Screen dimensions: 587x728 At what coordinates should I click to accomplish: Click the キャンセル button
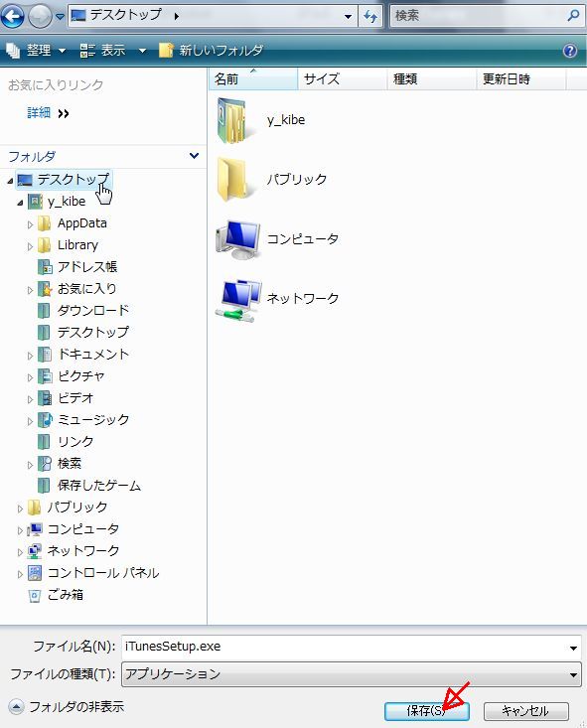click(526, 711)
